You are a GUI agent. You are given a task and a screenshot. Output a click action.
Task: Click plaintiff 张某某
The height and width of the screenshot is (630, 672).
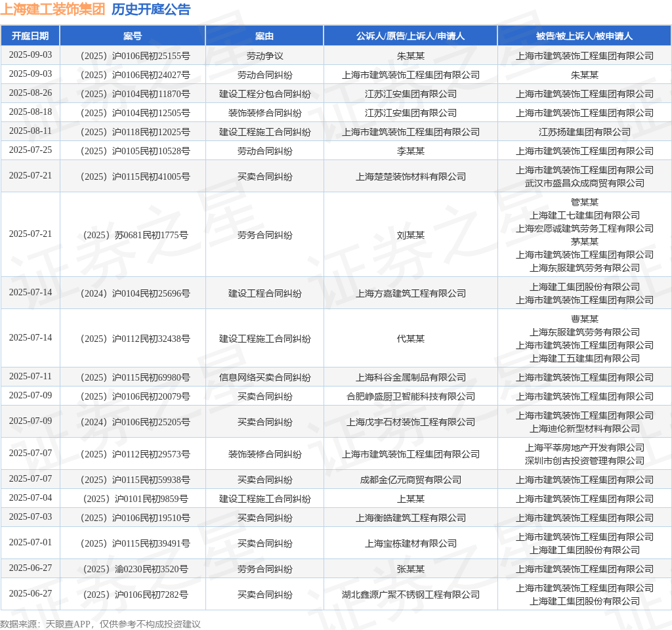click(411, 569)
